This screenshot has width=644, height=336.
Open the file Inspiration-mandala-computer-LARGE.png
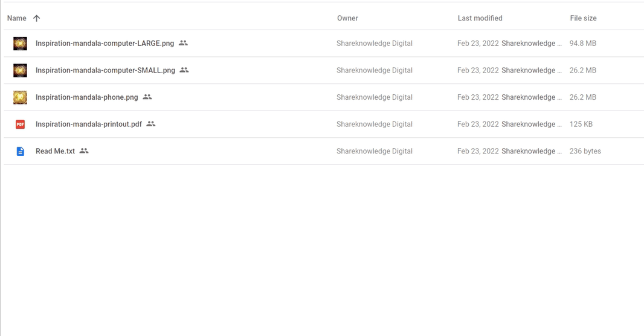(x=105, y=43)
